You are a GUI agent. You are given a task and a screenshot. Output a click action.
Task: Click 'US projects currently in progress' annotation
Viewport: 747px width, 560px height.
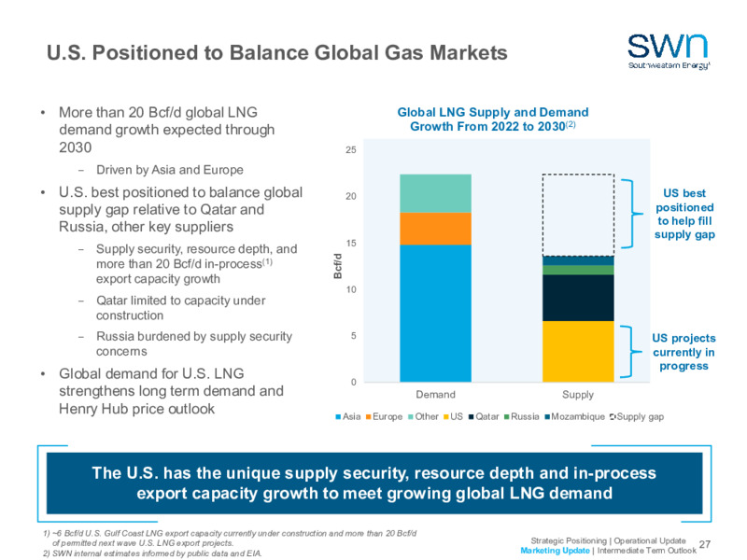tap(684, 352)
